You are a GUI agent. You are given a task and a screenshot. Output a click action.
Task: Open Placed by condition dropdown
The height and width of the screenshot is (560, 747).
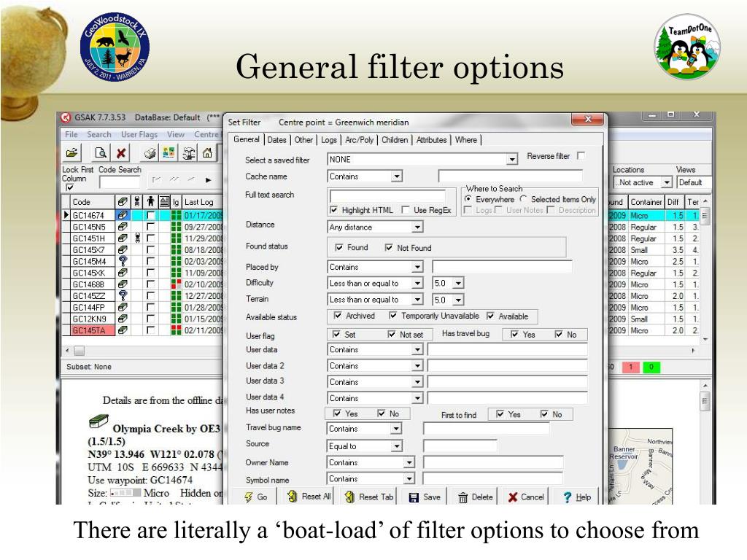(x=417, y=267)
